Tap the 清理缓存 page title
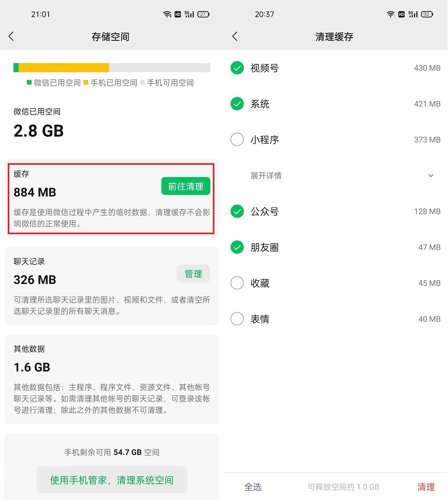 [x=334, y=37]
